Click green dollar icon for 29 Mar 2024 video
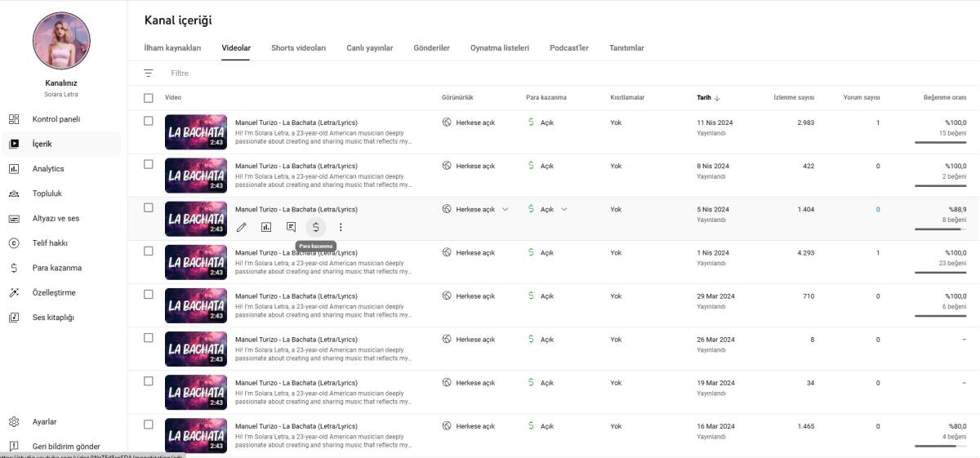Screen dimensions: 980x458 tap(531, 296)
